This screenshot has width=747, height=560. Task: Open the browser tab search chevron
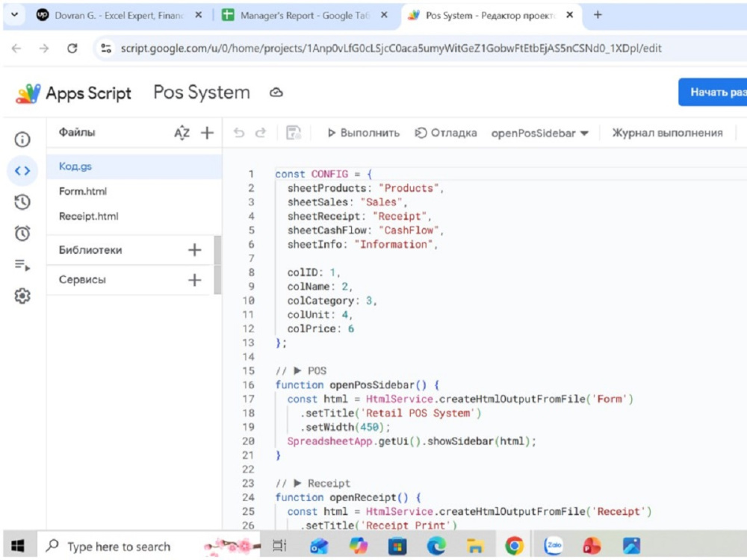pos(15,15)
